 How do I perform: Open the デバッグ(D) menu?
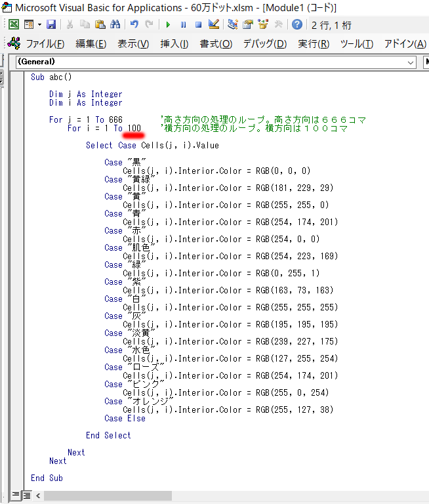click(265, 44)
